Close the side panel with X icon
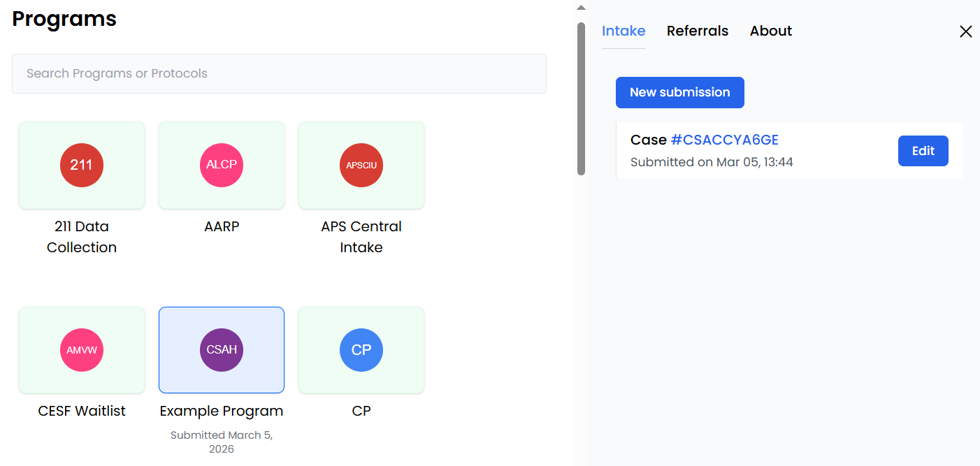Image resolution: width=980 pixels, height=466 pixels. 965,31
